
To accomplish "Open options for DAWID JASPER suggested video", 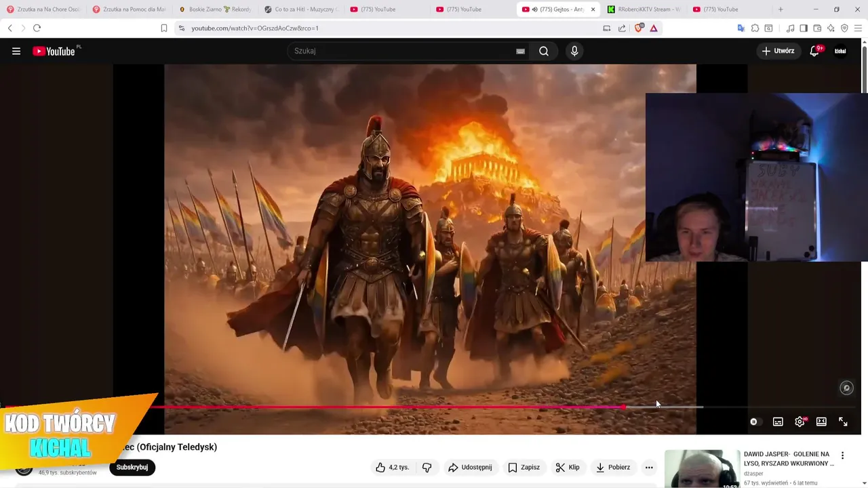I will (x=843, y=455).
